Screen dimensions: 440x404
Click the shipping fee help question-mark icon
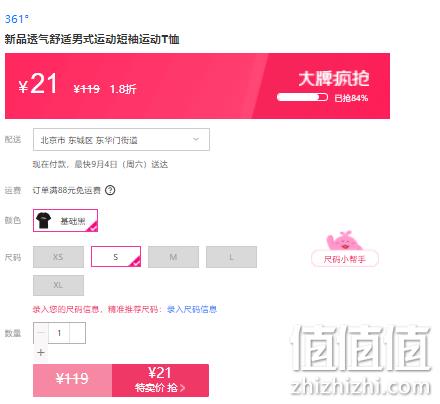point(110,190)
